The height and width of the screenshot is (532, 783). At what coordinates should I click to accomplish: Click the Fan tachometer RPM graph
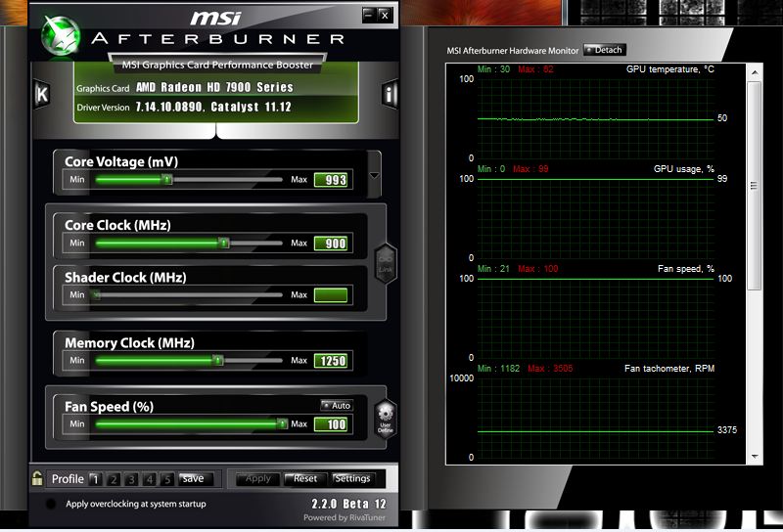(x=595, y=418)
